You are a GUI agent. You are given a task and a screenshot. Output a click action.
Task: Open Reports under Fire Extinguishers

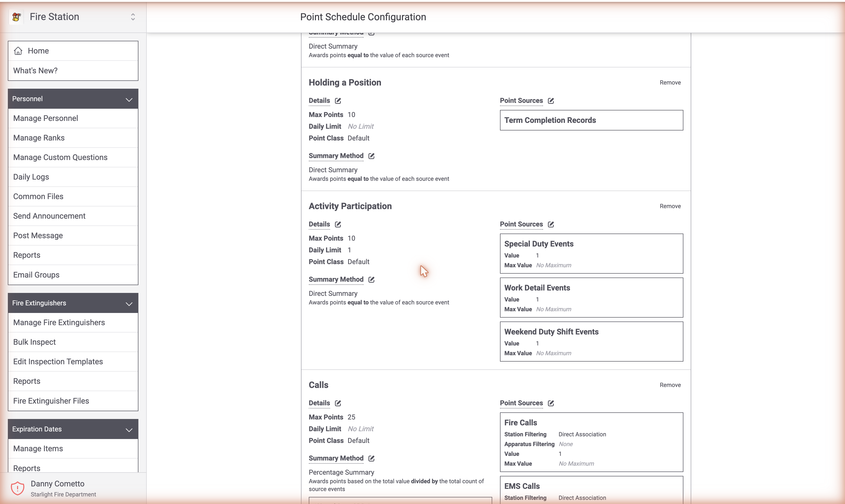[x=73, y=381]
